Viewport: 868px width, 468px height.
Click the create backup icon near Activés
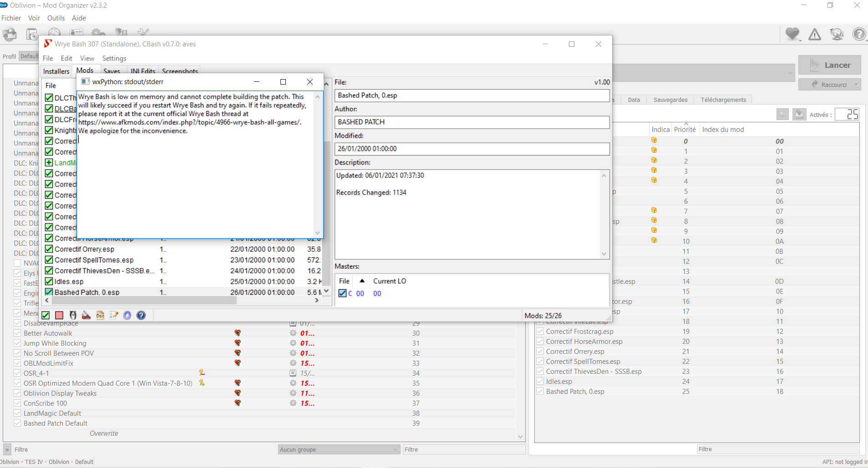[x=799, y=114]
